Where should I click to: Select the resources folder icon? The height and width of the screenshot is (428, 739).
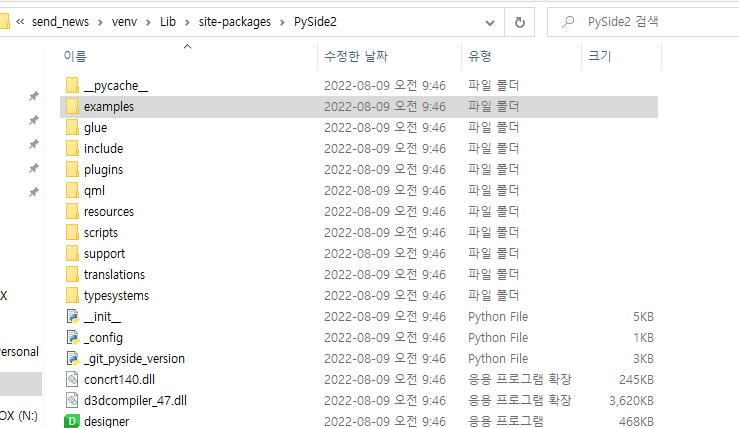tap(72, 211)
